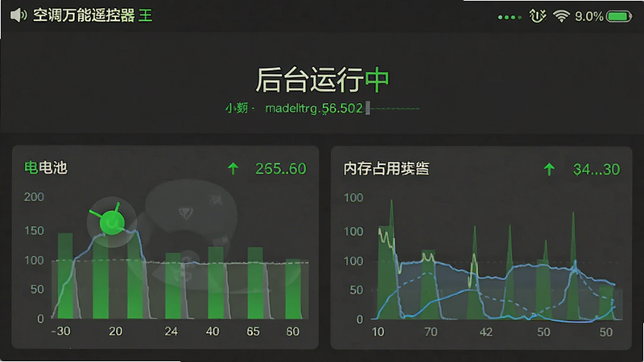Click the 10 x-axis label on memory chart
This screenshot has height=362, width=644.
378,331
